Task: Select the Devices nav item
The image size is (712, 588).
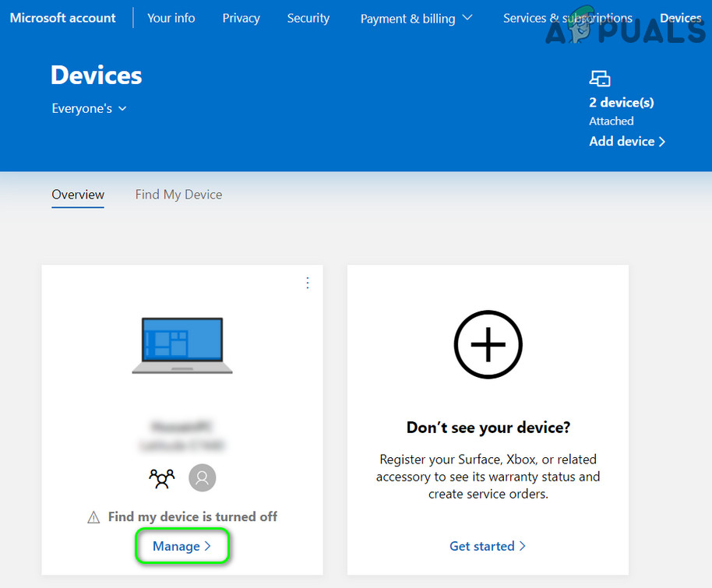Action: [681, 18]
